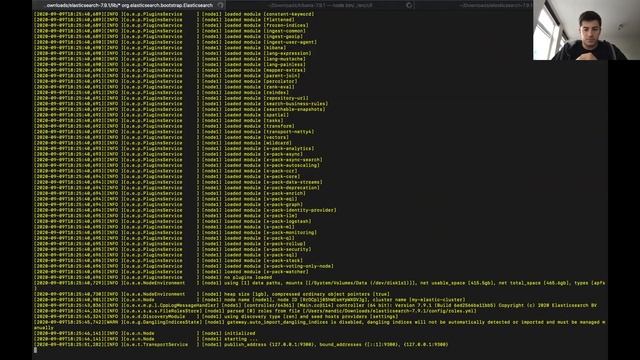Screen dimensions: 640x360
Task: Click the log text [x-pack-ccr]
Action: click(x=280, y=171)
